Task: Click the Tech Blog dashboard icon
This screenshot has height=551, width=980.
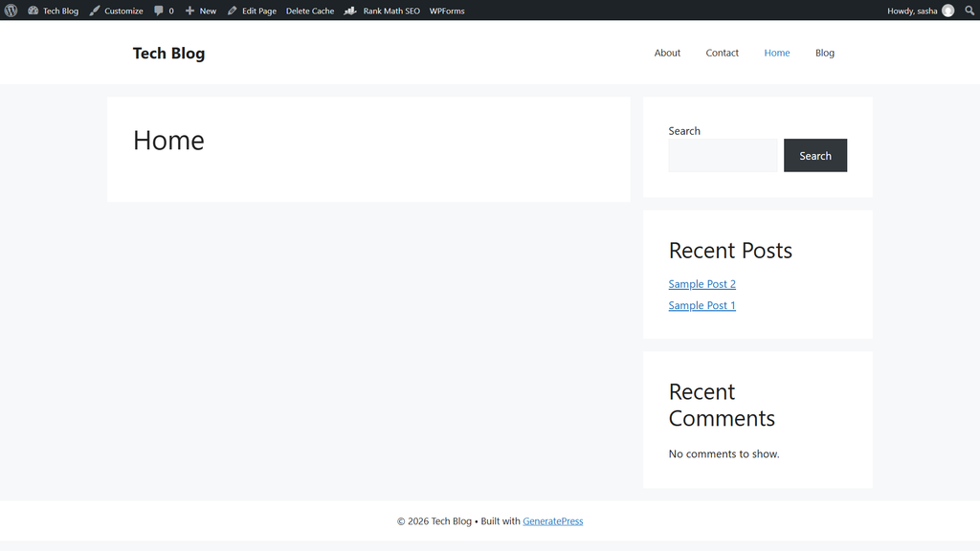Action: pos(33,11)
